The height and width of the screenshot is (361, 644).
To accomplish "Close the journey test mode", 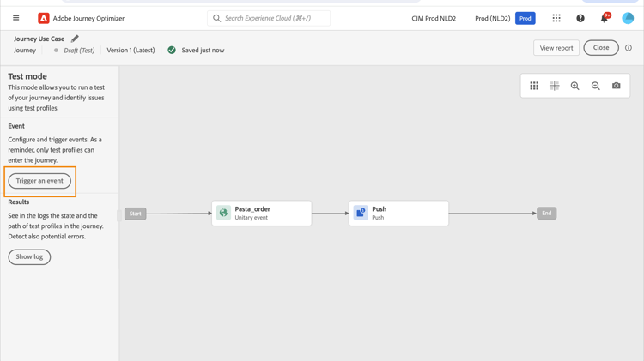I will click(x=601, y=48).
